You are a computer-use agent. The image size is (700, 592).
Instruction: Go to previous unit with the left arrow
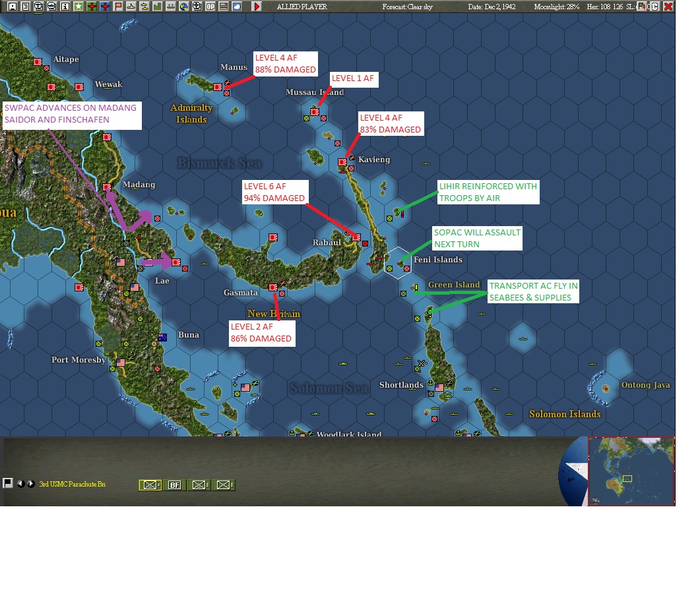(x=20, y=484)
